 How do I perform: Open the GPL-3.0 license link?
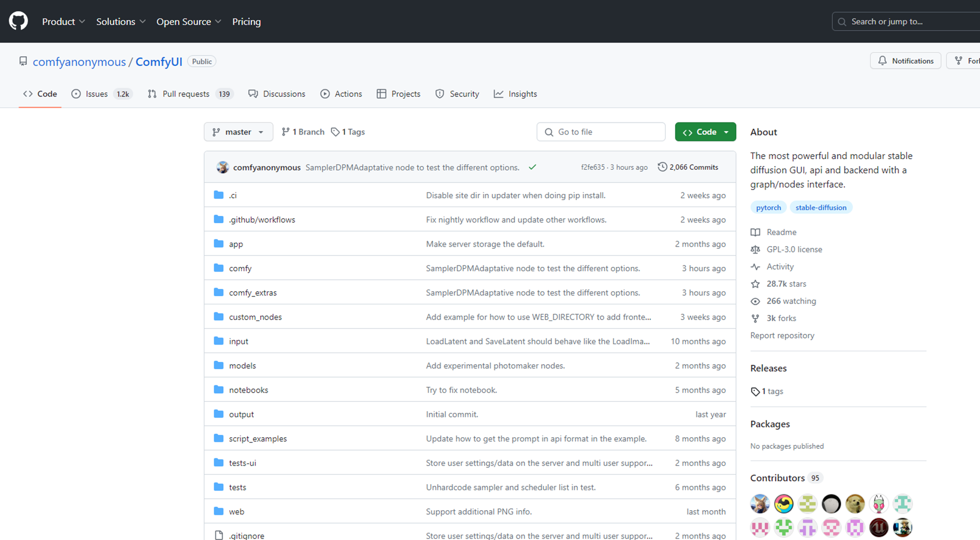tap(794, 249)
